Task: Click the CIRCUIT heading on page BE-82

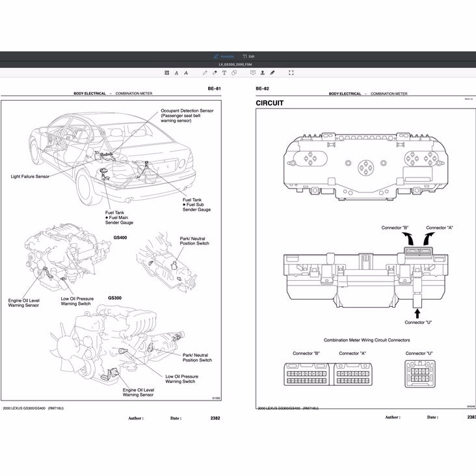Action: tap(269, 103)
